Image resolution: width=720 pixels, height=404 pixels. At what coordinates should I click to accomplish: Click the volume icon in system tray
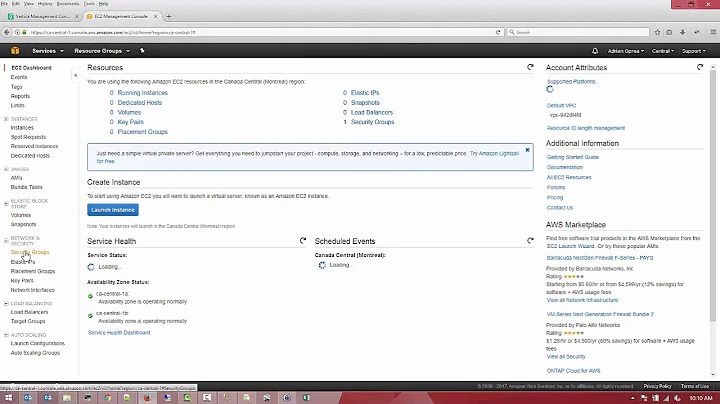[677, 398]
